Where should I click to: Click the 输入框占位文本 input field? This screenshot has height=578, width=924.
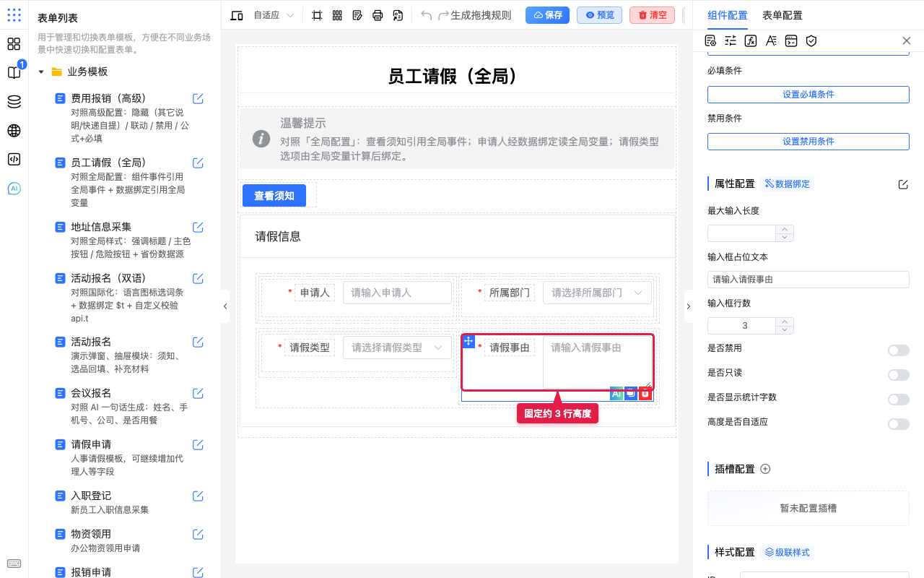(808, 280)
